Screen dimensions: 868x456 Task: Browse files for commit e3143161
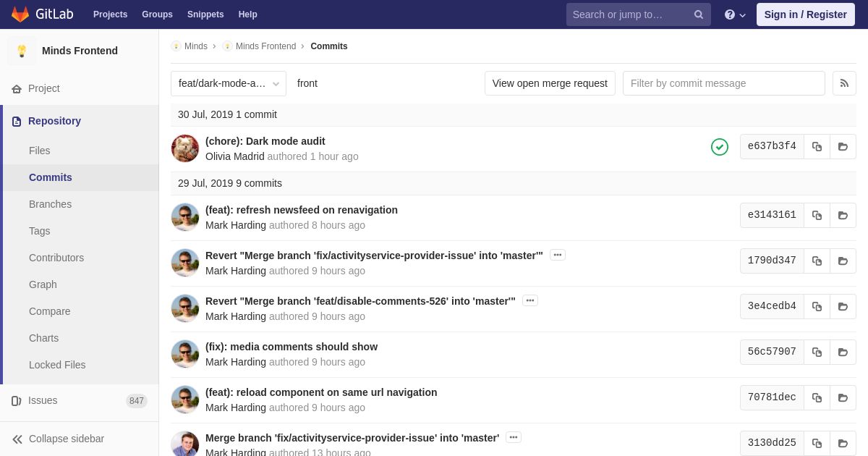coord(843,216)
